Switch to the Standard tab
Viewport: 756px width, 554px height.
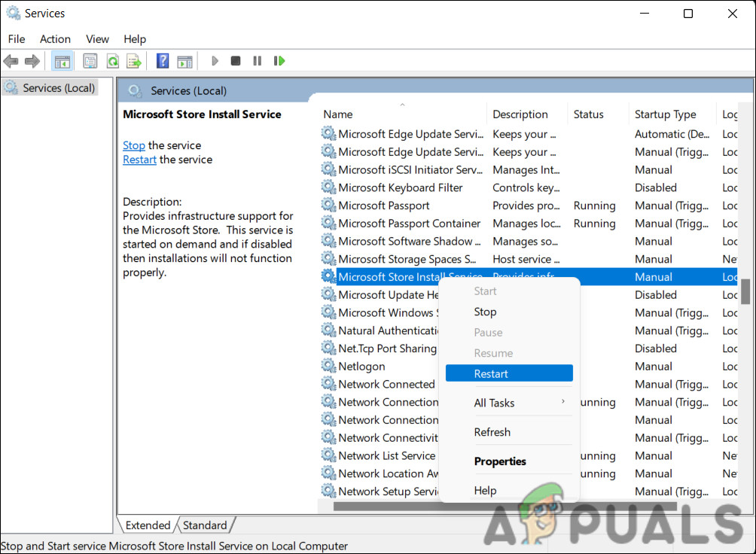[204, 525]
